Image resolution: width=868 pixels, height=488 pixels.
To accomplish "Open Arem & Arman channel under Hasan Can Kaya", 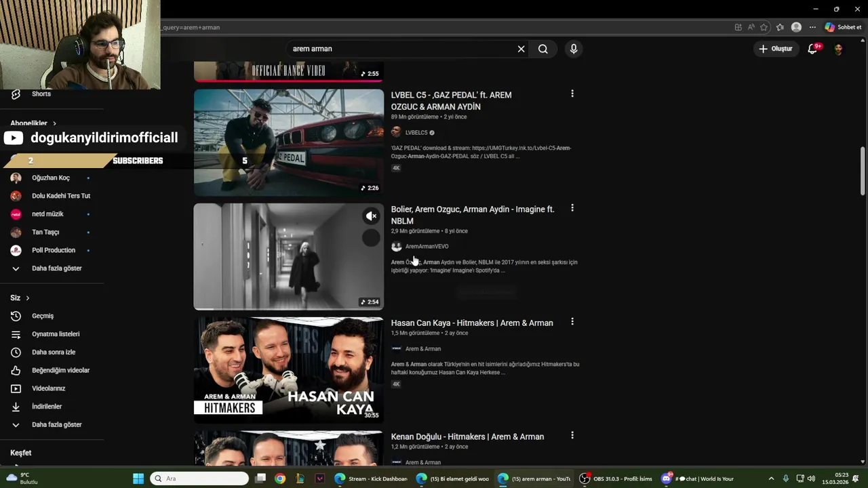I will tap(422, 349).
